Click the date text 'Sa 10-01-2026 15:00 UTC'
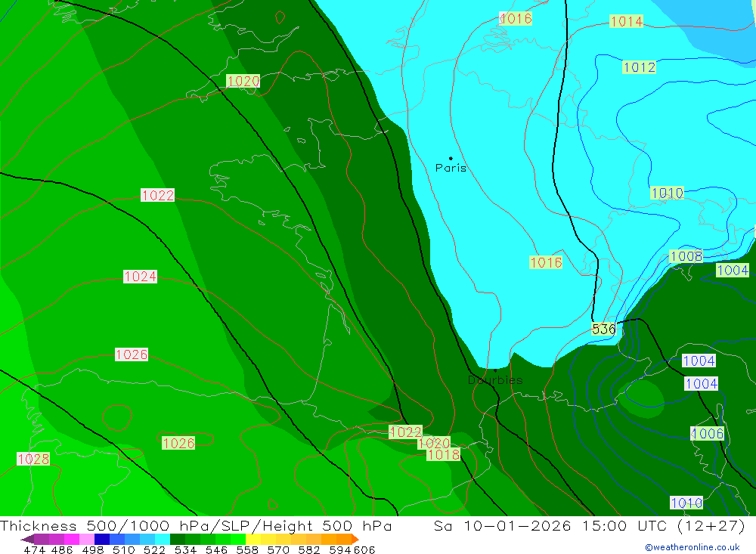Viewport: 756px width, 554px height. 550,526
